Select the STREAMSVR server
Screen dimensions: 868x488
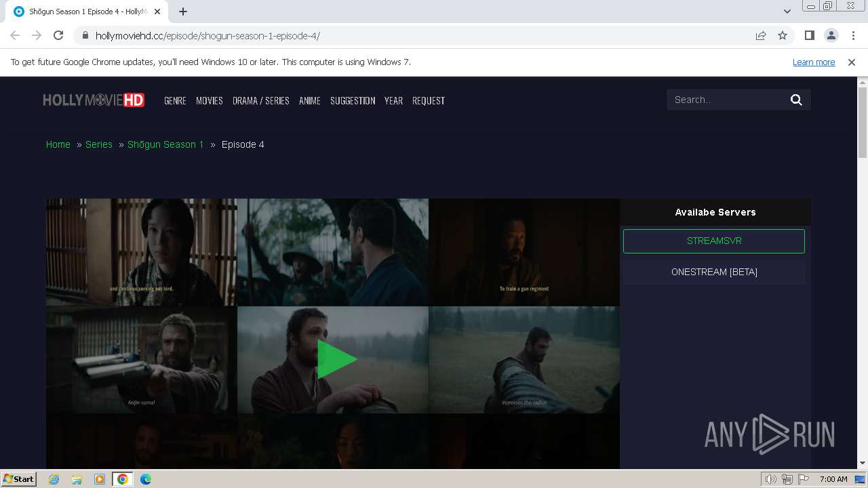[x=714, y=241]
